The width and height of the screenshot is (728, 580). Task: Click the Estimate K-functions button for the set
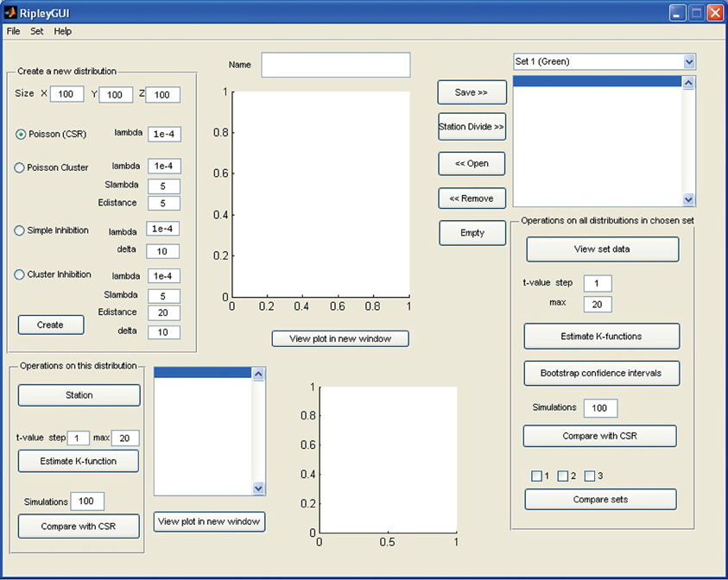602,337
